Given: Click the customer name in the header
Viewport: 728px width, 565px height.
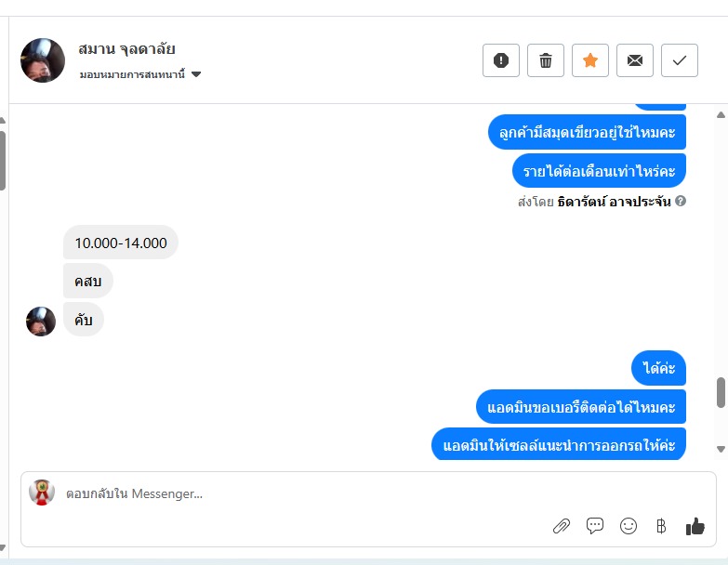Looking at the screenshot, I should click(126, 48).
